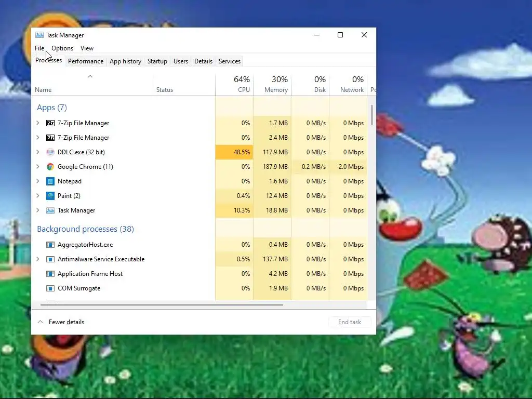Click the Task Manager title bar icon
This screenshot has height=399, width=532.
[39, 35]
